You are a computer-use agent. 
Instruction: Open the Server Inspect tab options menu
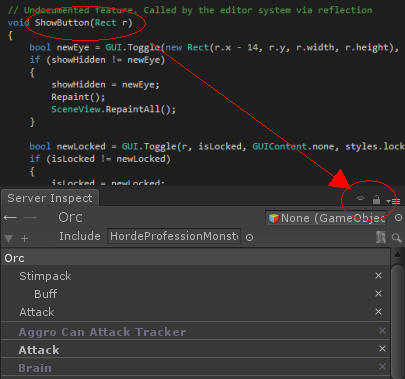tap(393, 201)
